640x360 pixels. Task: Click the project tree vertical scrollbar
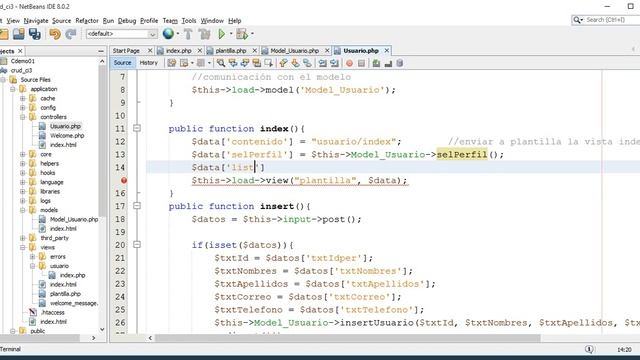(102, 141)
